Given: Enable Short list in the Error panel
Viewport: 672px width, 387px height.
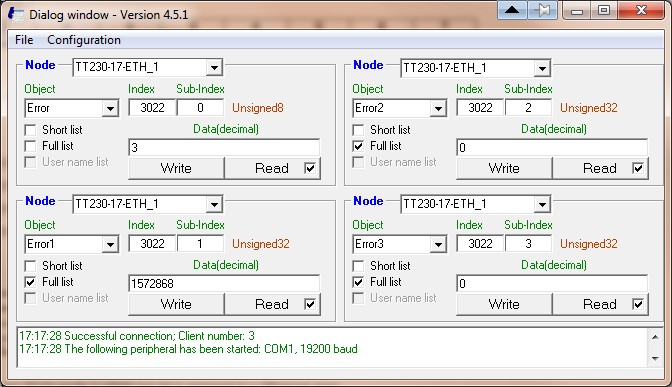Looking at the screenshot, I should pos(30,130).
